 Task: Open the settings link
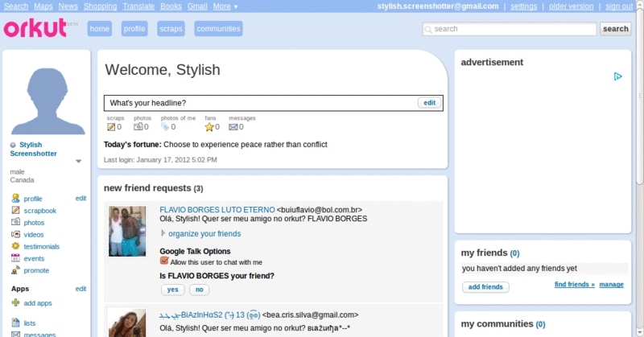[524, 6]
